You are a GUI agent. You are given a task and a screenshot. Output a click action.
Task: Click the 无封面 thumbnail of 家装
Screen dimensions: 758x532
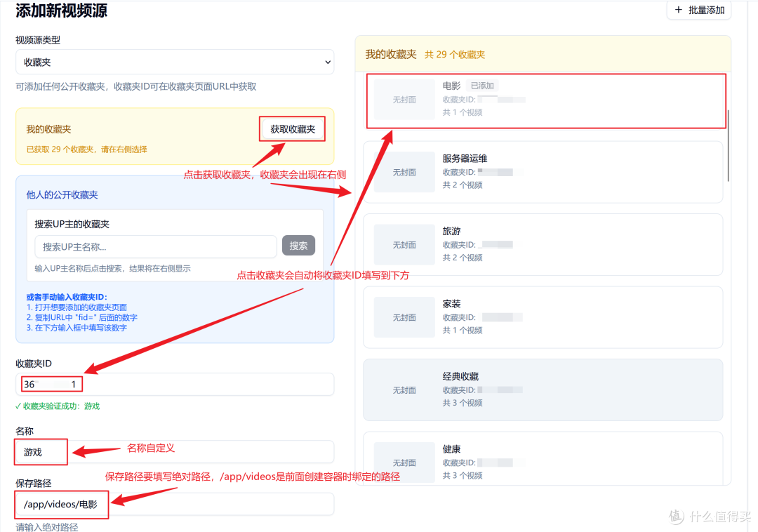tap(404, 317)
